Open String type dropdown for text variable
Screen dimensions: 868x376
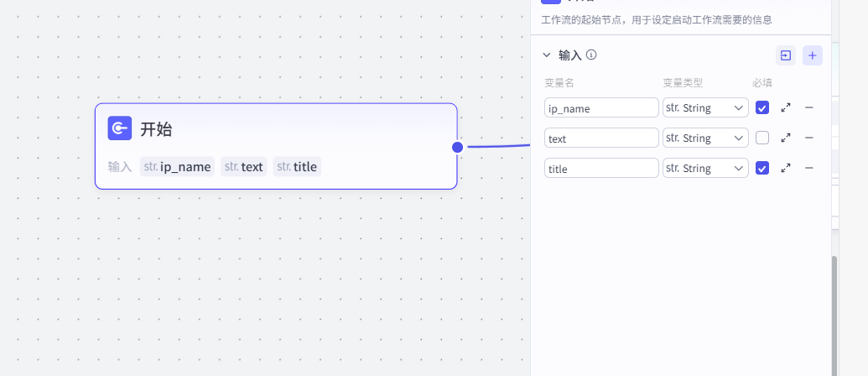(x=704, y=138)
